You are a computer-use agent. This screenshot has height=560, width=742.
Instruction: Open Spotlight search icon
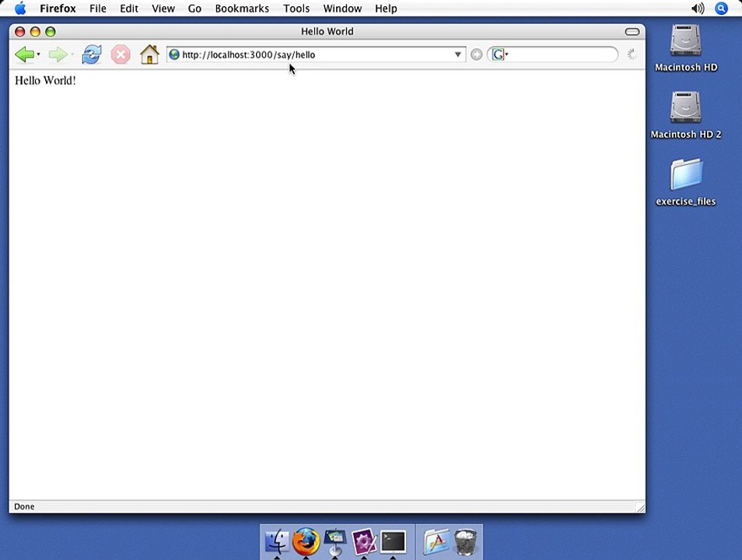coord(721,9)
